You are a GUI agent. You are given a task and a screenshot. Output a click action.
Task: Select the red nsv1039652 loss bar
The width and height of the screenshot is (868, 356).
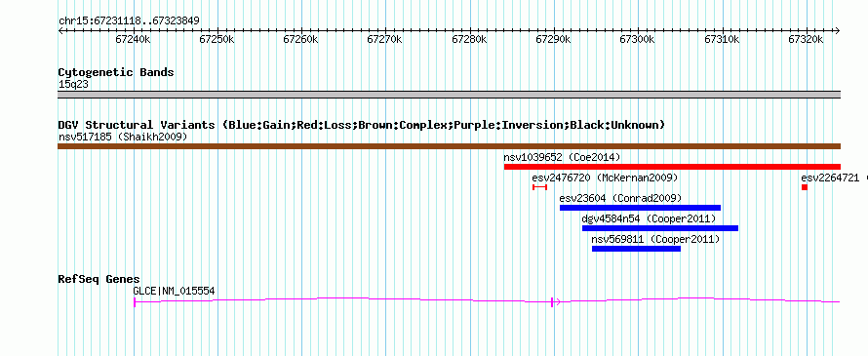tap(672, 167)
